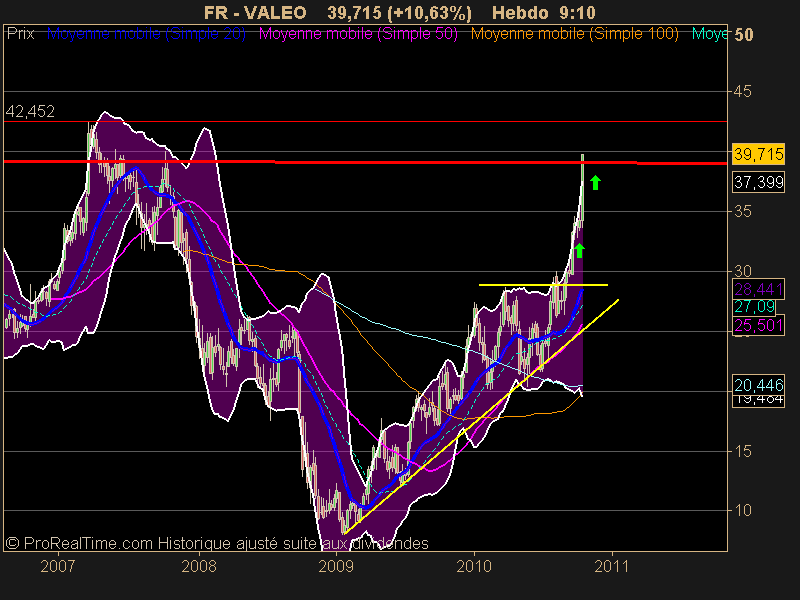
Task: Click the price change '(+10,63%)' in title
Action: [x=429, y=13]
